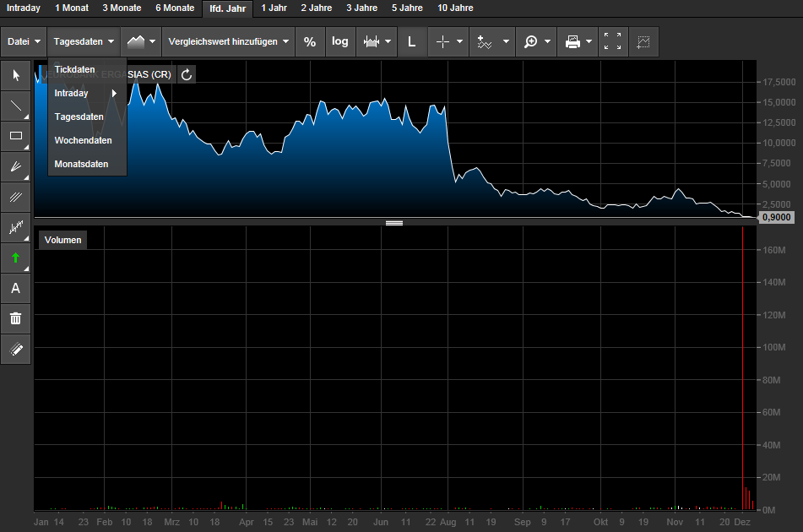The image size is (803, 532).
Task: Enable logarithmic scale via log button
Action: click(340, 41)
